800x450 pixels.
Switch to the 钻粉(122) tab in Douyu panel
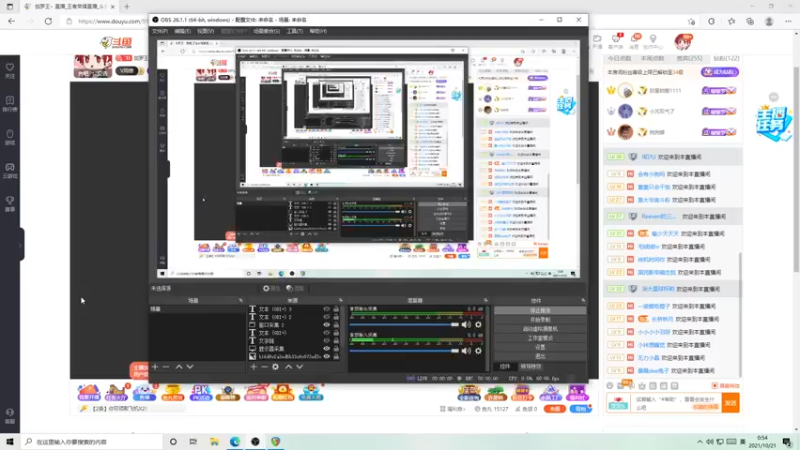click(x=726, y=59)
